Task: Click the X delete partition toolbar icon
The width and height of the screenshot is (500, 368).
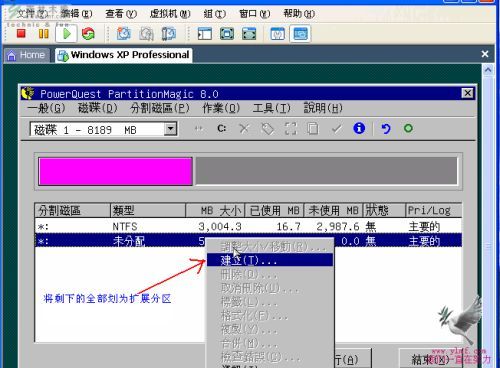Action: point(244,129)
